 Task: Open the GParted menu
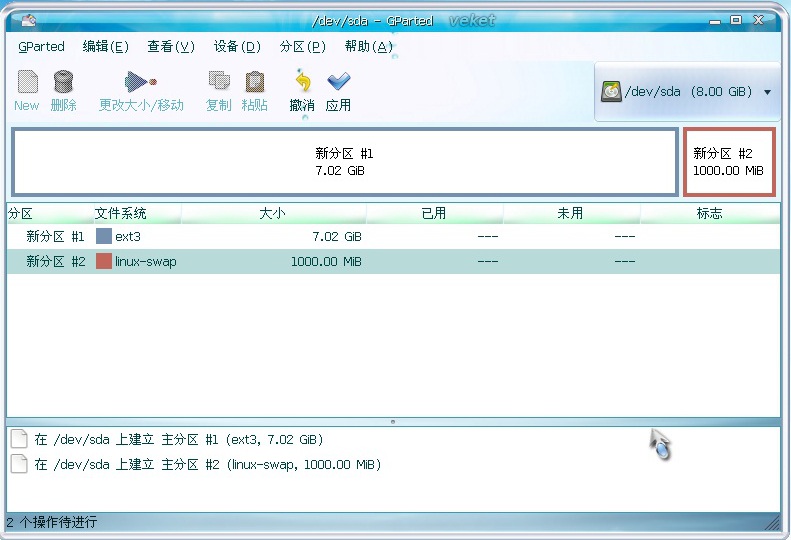coord(41,47)
